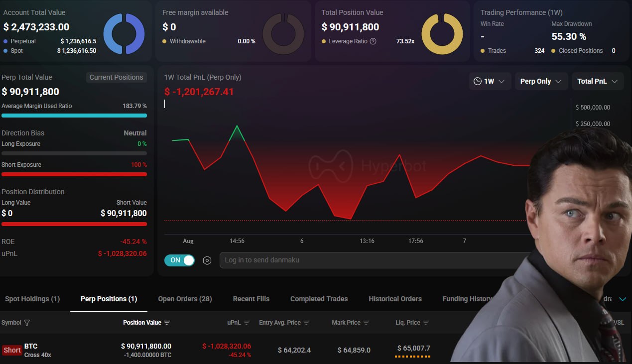Click the Closed Positions 0 entry
This screenshot has width=632, height=364.
pos(583,51)
